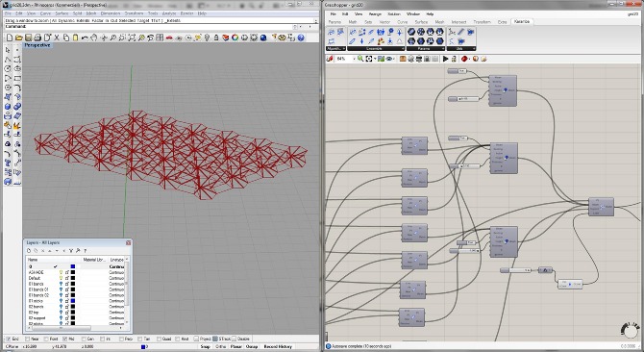Click the Grasshopper preview eye icon
This screenshot has height=352, width=644.
tap(389, 59)
